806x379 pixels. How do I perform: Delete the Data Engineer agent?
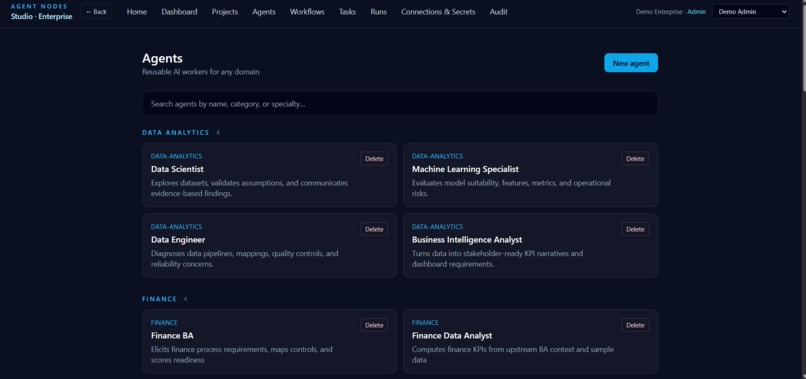point(374,229)
